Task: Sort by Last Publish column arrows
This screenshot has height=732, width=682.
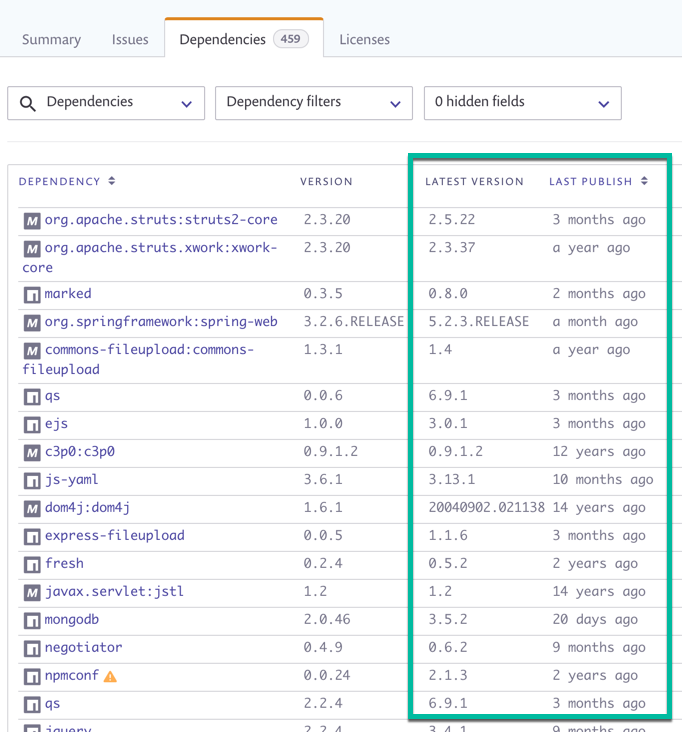Action: point(644,181)
